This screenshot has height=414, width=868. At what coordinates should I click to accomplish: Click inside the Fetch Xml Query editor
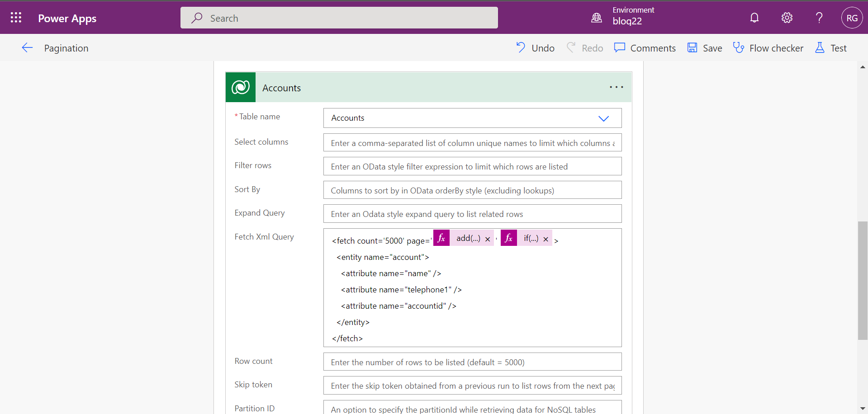point(472,287)
